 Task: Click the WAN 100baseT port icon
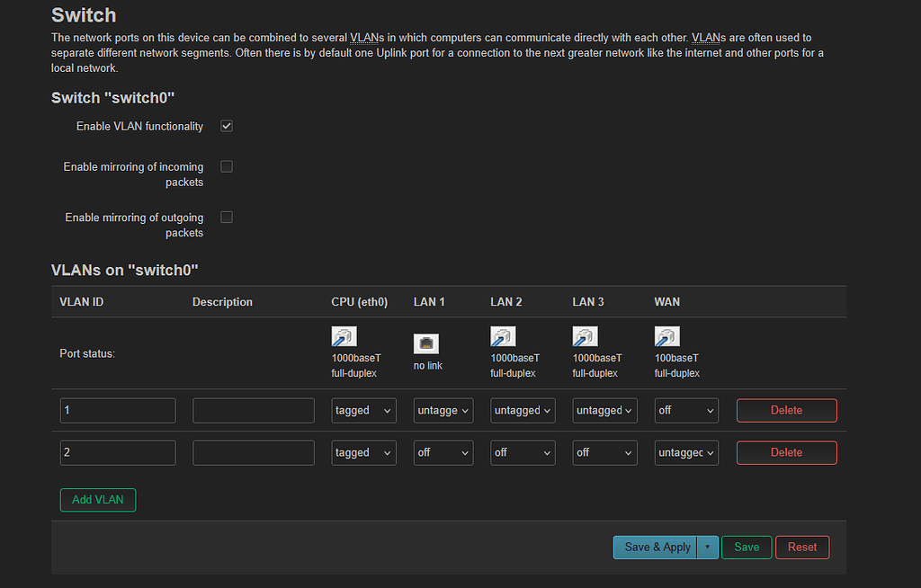pyautogui.click(x=666, y=336)
